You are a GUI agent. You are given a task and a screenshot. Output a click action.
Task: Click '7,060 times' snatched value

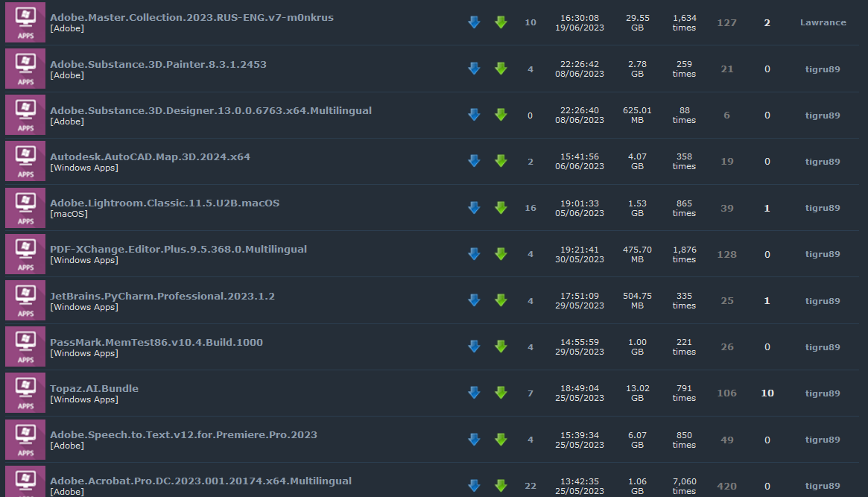click(x=684, y=486)
